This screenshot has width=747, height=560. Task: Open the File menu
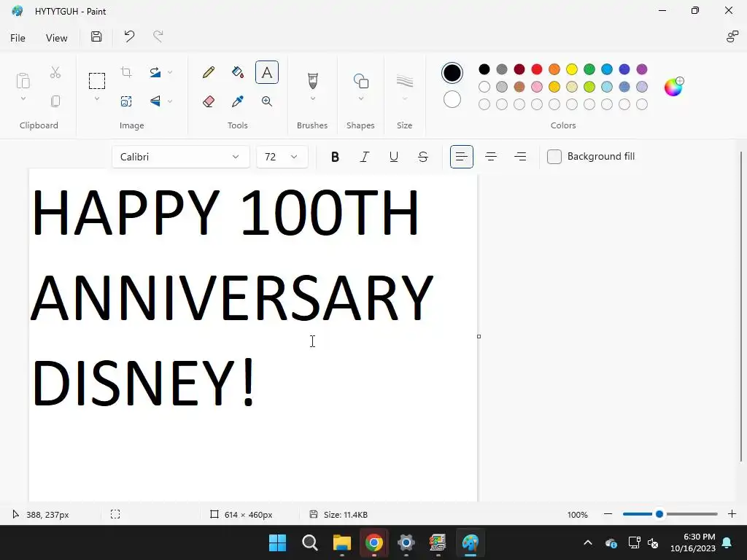(x=18, y=38)
